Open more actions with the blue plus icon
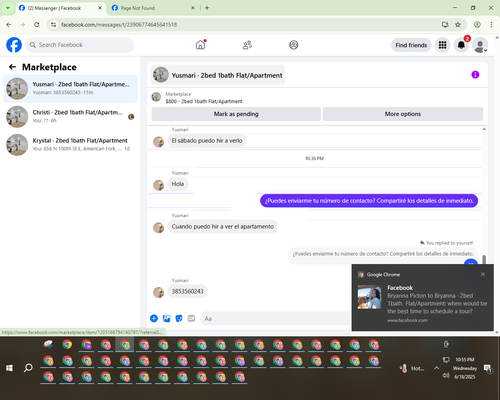500x400 pixels. tap(154, 318)
